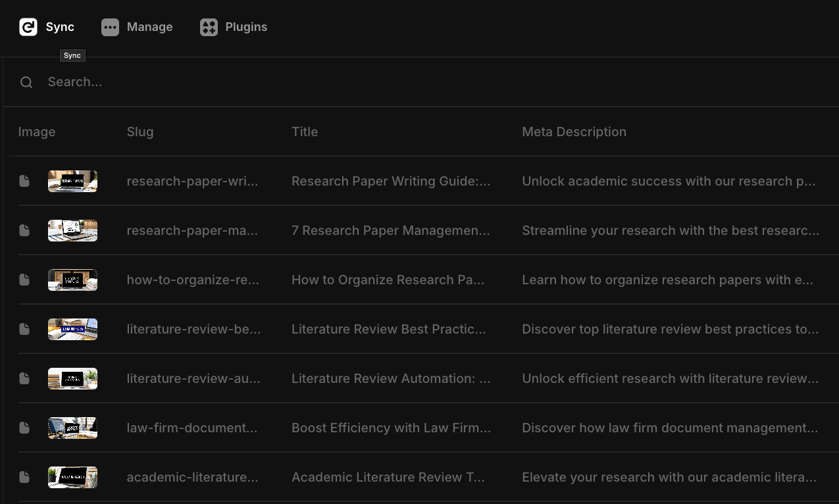The image size is (839, 504).
Task: Sort by the Title column header
Action: (x=305, y=132)
